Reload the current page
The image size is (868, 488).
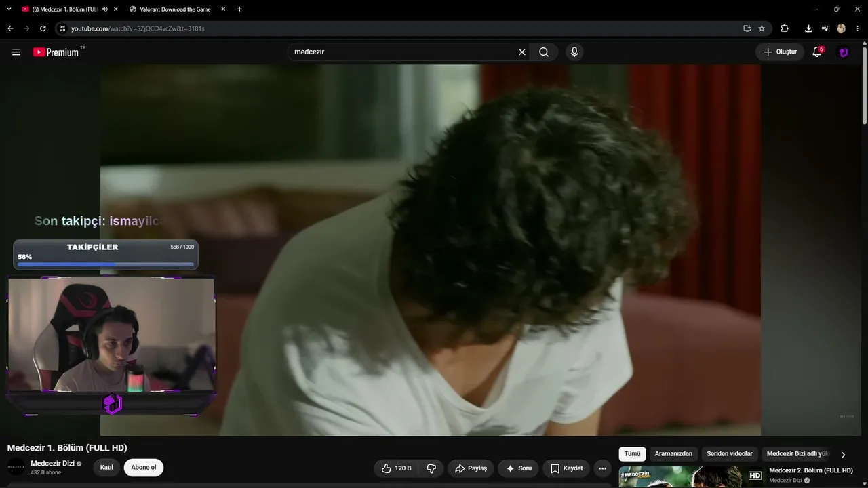pyautogui.click(x=43, y=28)
